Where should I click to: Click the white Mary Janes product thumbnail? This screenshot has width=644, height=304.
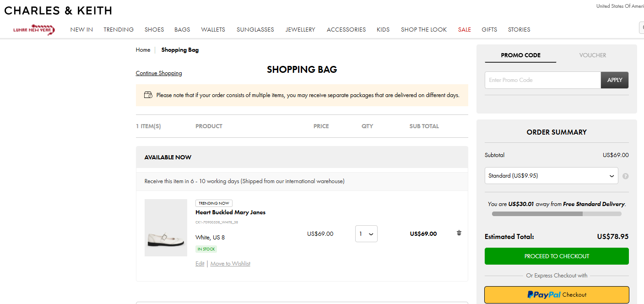[x=166, y=228]
